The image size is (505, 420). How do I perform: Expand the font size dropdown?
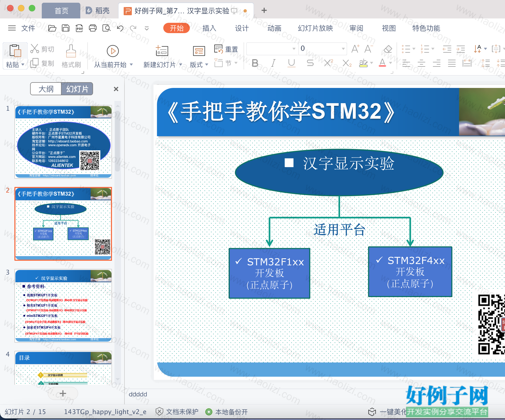343,49
